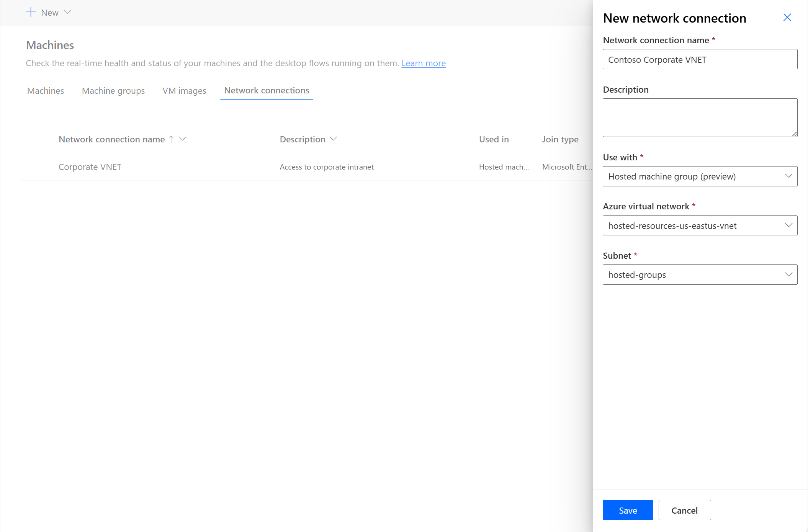Switch to the Machines tab
The height and width of the screenshot is (532, 808).
click(46, 90)
